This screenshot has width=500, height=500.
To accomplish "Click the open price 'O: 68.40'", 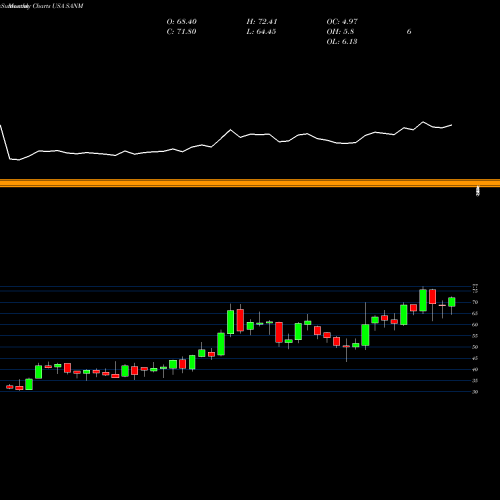I will (182, 22).
